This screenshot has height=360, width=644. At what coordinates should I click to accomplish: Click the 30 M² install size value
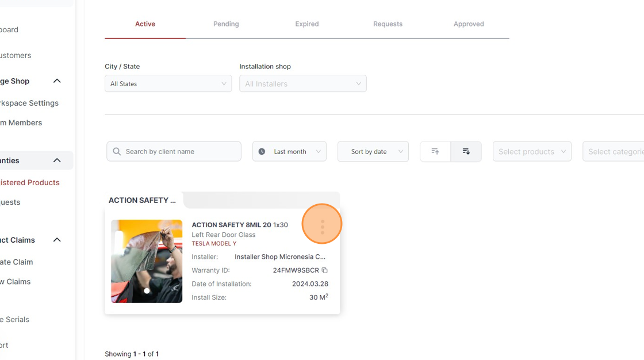319,297
